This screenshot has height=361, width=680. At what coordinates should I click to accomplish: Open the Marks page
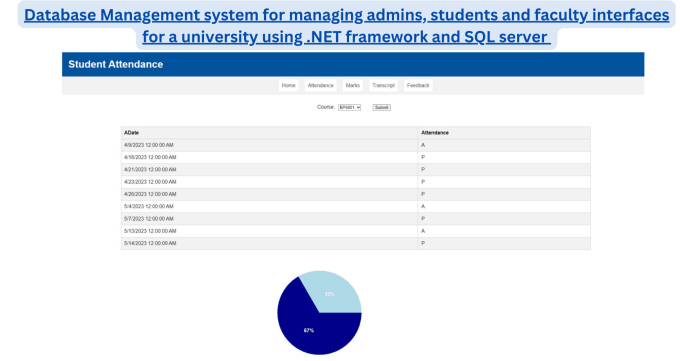pos(353,85)
